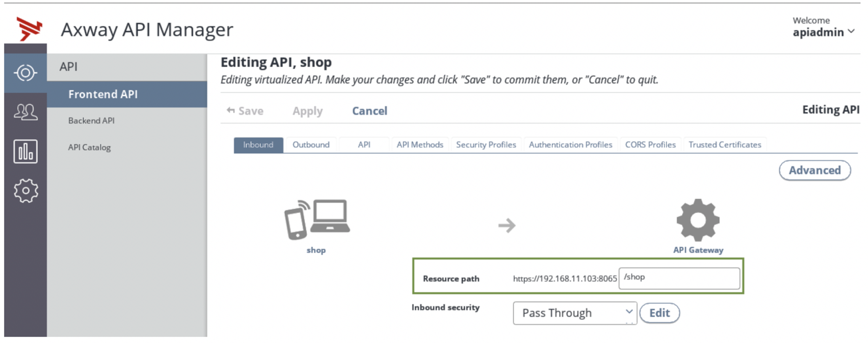Click Edit next to Inbound security
Image resolution: width=868 pixels, height=343 pixels.
(659, 313)
